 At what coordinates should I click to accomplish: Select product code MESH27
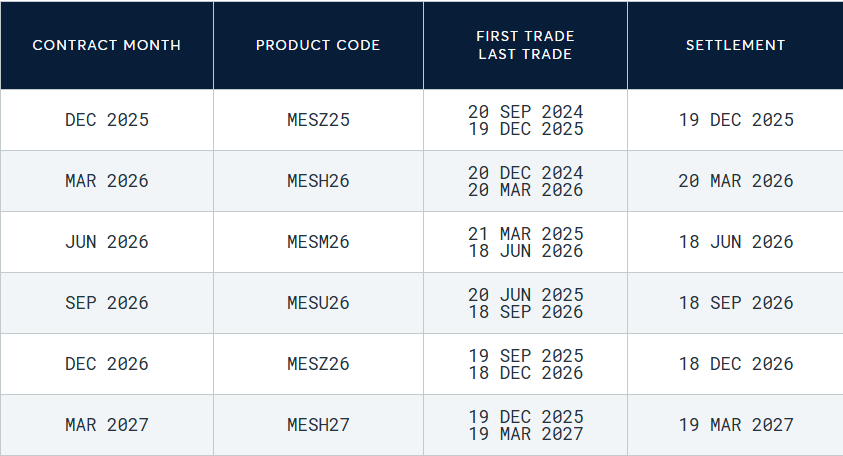pyautogui.click(x=318, y=425)
